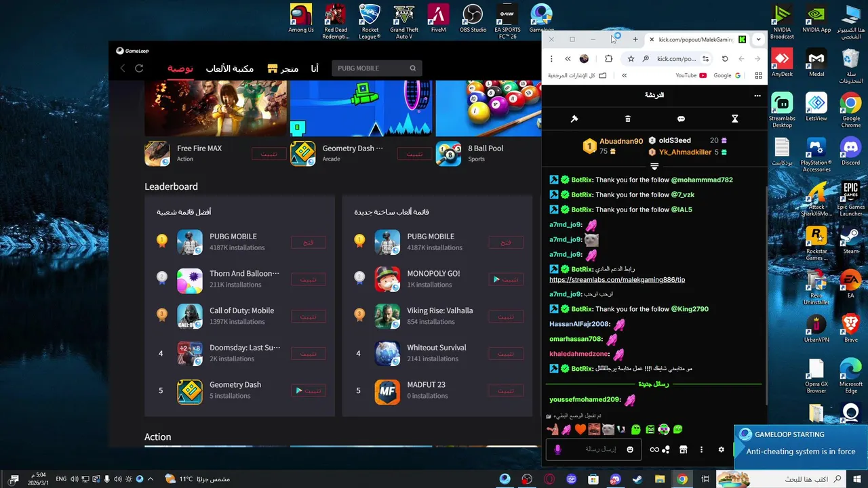Screen dimensions: 868x488
Task: Install Call of Duty: Mobile
Action: pyautogui.click(x=309, y=317)
